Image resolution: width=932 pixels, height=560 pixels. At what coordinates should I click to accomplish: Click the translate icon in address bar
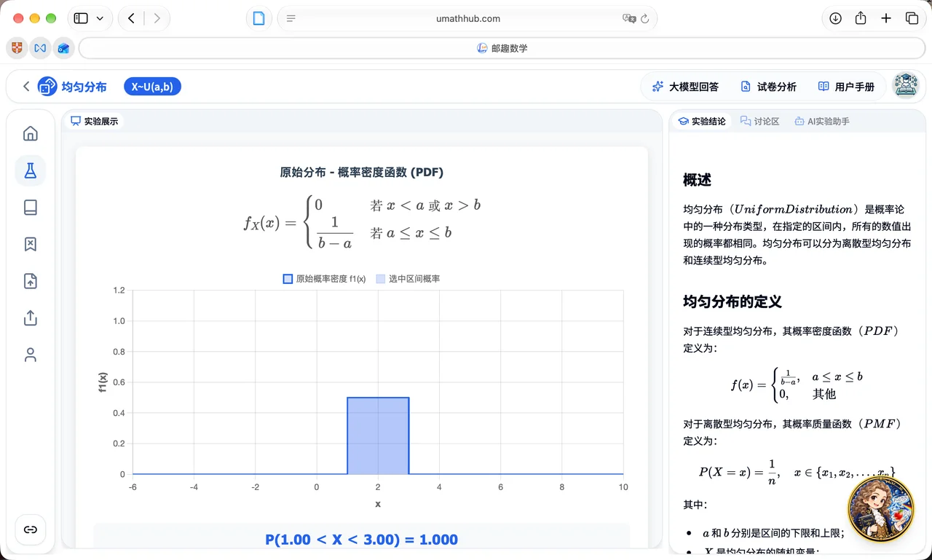(629, 19)
